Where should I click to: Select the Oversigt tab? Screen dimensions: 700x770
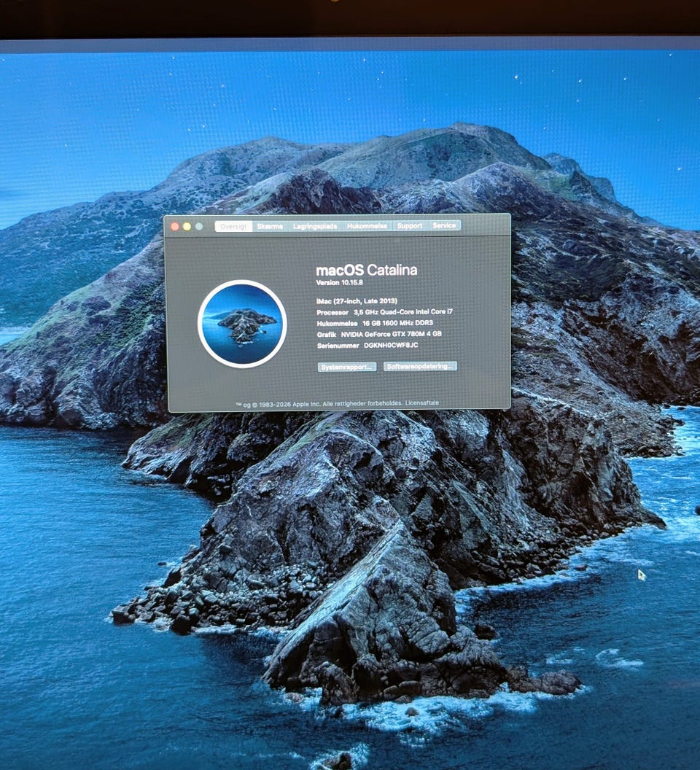(233, 226)
